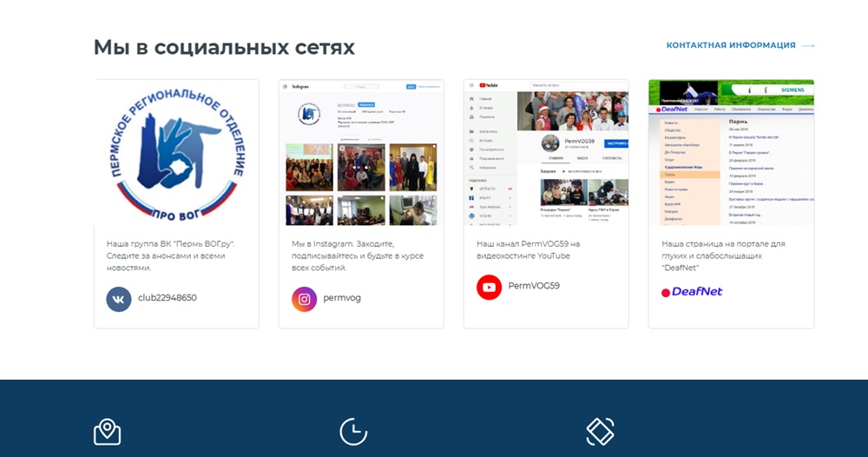This screenshot has width=868, height=457.
Task: Open the Instagram profile screenshot thumbnail
Action: [361, 153]
